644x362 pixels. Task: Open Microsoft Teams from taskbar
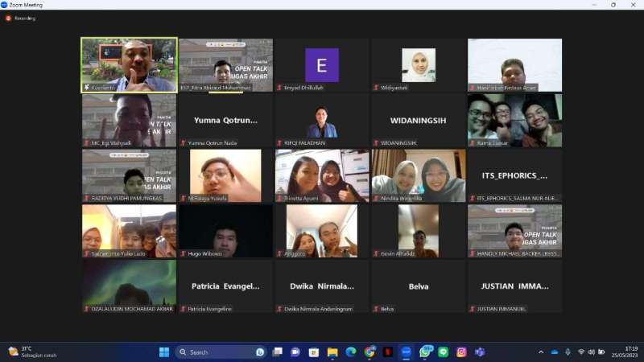480,352
